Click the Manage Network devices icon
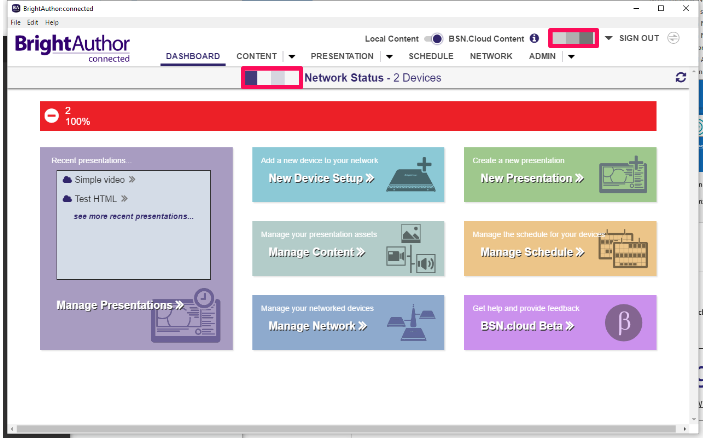The width and height of the screenshot is (705, 441). pyautogui.click(x=411, y=322)
